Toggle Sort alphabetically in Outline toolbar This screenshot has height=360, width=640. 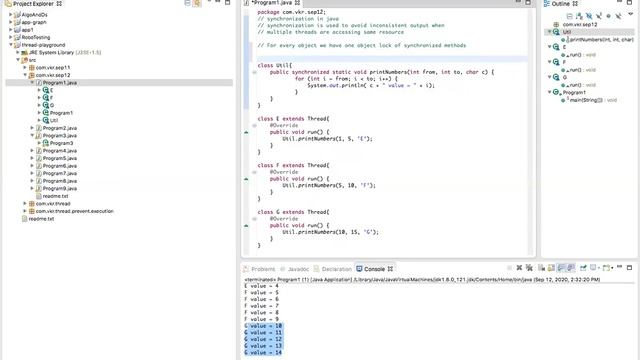pos(579,16)
